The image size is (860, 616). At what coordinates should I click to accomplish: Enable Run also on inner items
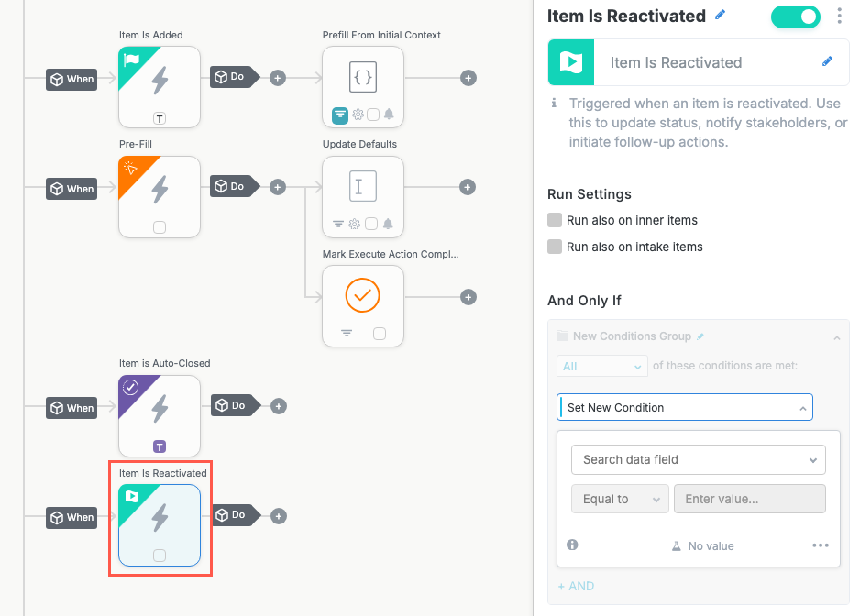point(555,221)
